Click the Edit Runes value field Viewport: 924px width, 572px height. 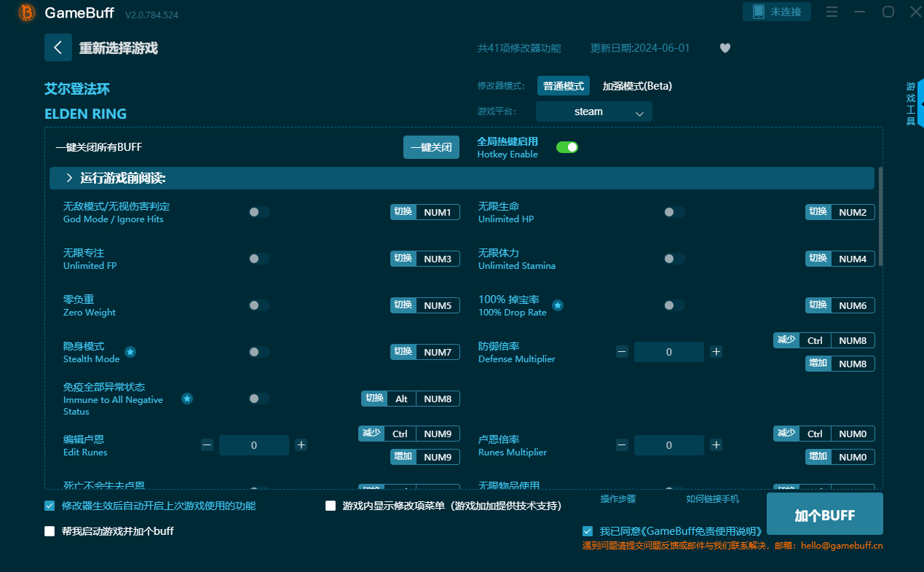[253, 445]
